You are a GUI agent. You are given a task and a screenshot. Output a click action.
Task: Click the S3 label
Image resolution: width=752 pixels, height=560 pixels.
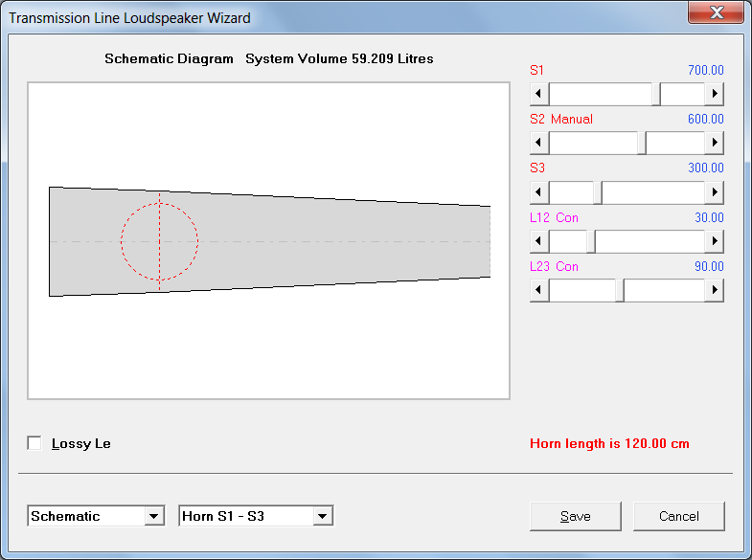[537, 168]
